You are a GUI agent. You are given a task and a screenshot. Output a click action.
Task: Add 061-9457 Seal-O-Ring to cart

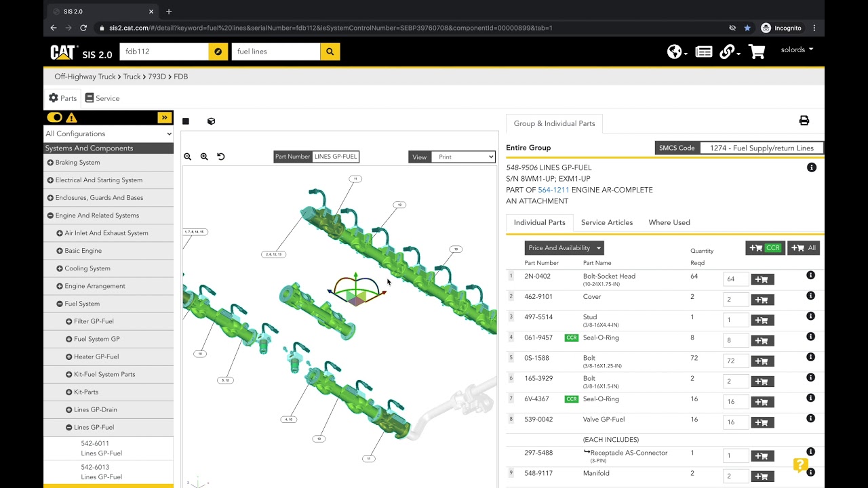(762, 340)
